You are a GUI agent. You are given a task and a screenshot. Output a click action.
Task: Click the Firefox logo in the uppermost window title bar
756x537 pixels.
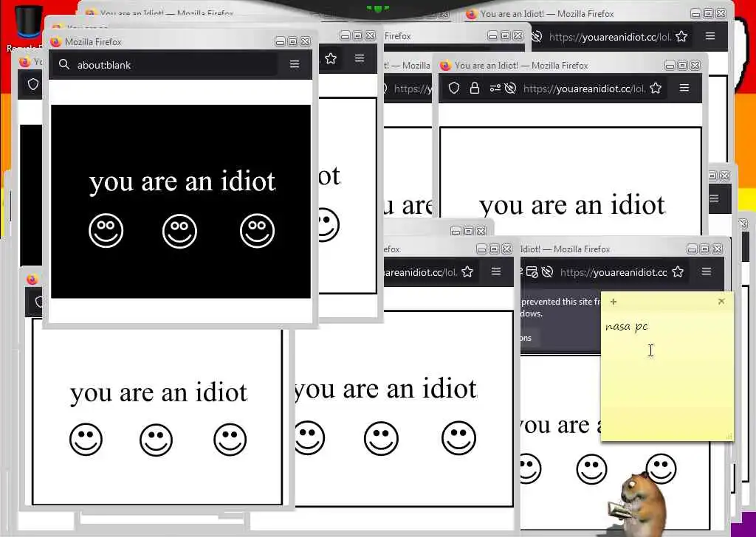coord(472,14)
